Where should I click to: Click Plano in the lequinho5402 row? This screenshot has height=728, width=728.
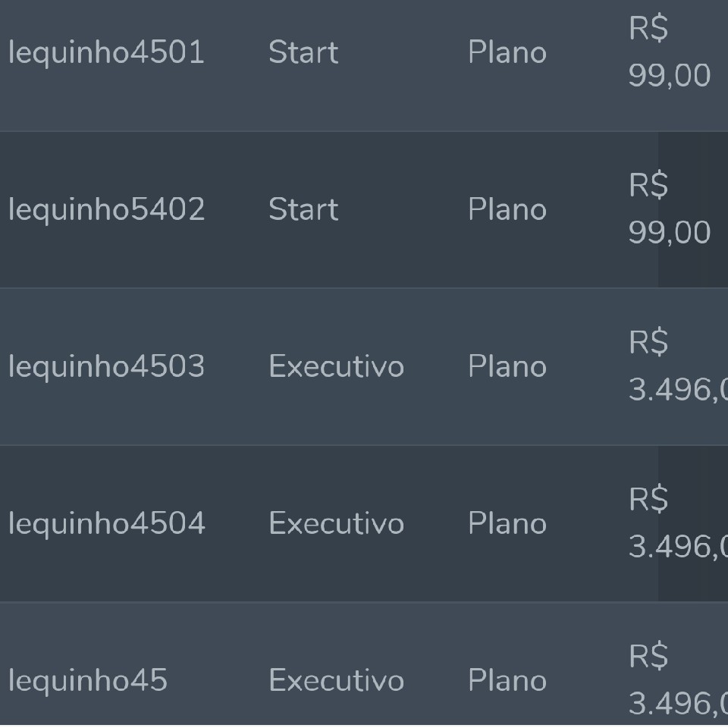[x=507, y=209]
